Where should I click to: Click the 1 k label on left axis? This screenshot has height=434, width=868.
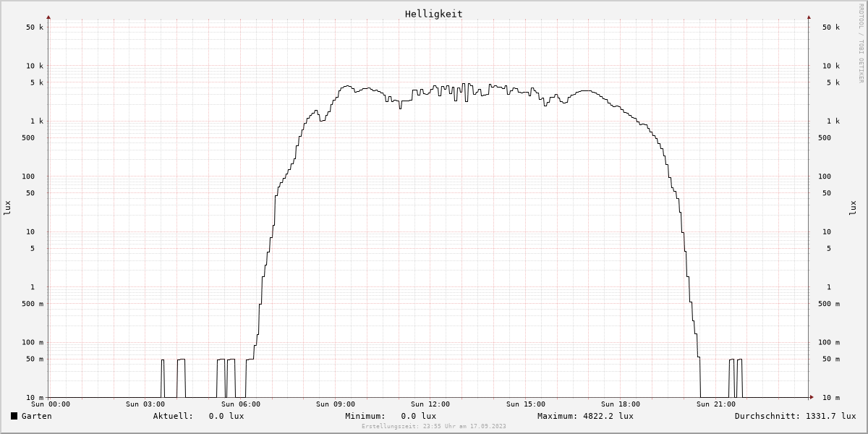[x=37, y=121]
